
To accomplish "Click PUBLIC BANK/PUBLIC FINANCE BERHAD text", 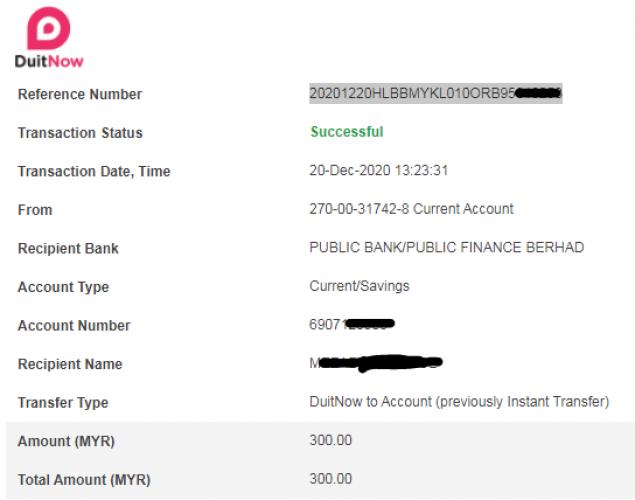I will pyautogui.click(x=447, y=247).
